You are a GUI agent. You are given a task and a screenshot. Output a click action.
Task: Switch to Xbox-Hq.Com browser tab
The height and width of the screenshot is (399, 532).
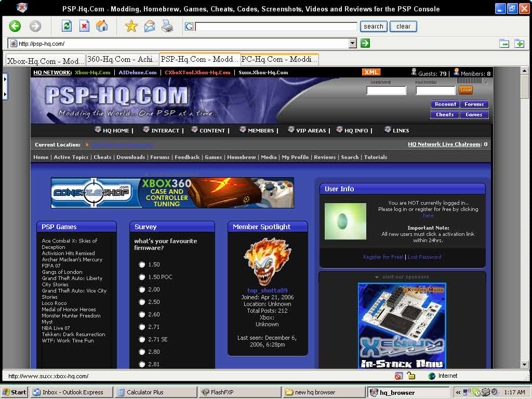coord(46,61)
